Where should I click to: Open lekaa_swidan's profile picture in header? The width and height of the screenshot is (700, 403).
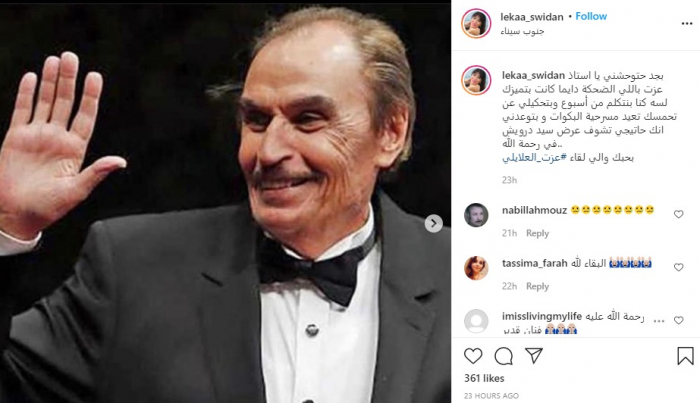click(x=475, y=23)
